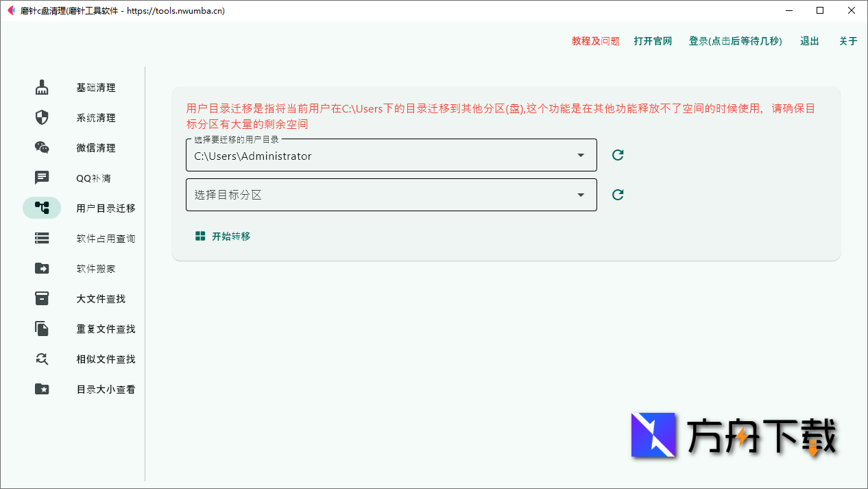
Task: Select the QQ补清 chat icon
Action: coord(41,178)
